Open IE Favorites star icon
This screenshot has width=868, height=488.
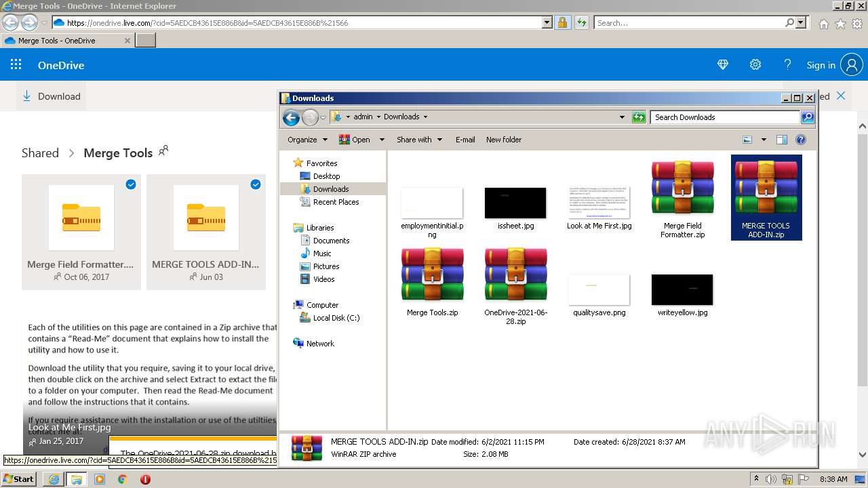pos(840,24)
